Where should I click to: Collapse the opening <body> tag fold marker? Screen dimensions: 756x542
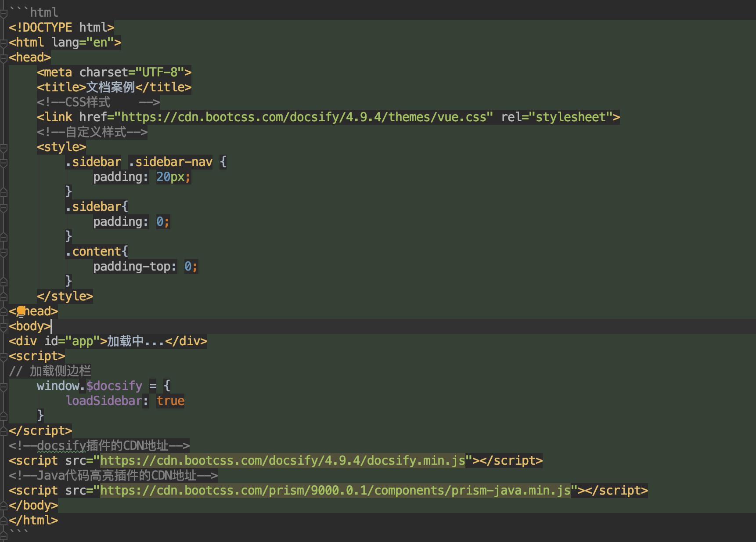pos(4,326)
